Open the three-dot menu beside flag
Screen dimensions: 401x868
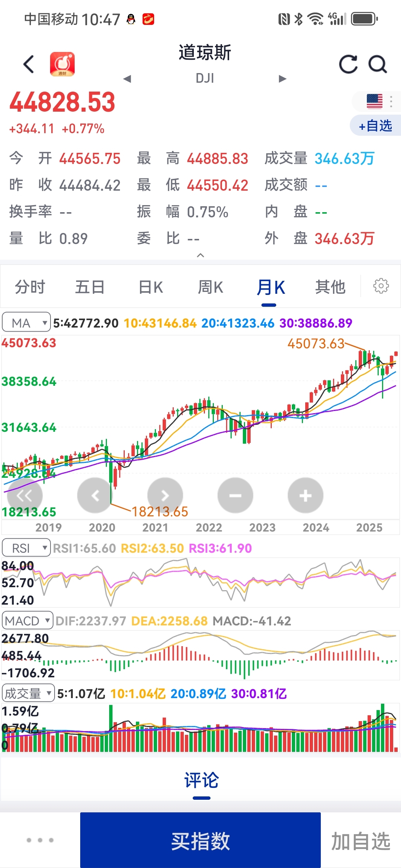(391, 101)
